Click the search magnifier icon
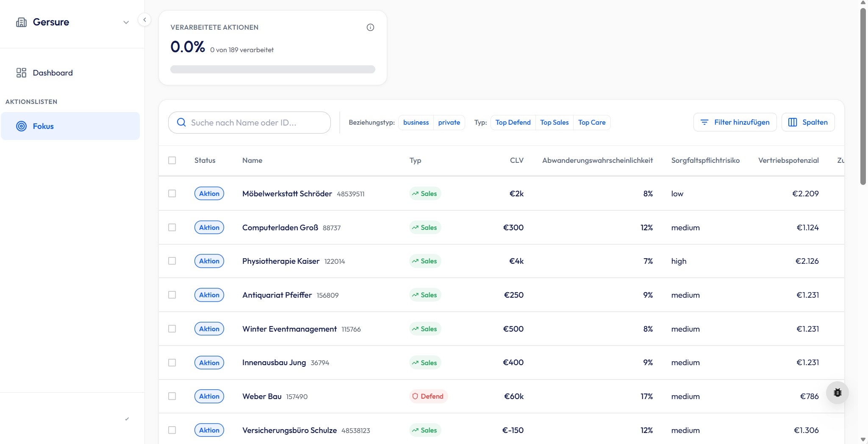The width and height of the screenshot is (868, 444). pyautogui.click(x=181, y=123)
